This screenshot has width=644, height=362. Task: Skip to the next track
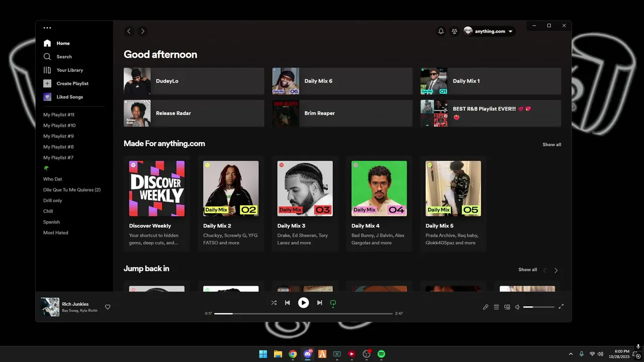pos(319,303)
